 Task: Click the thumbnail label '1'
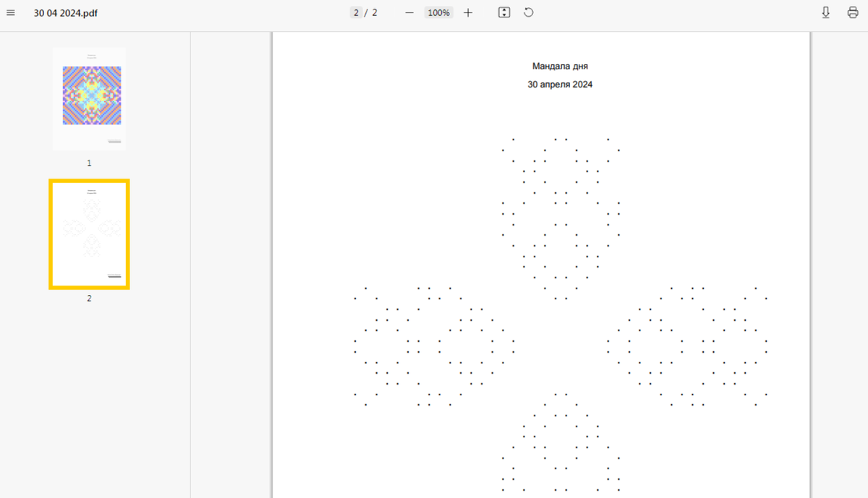(x=89, y=163)
